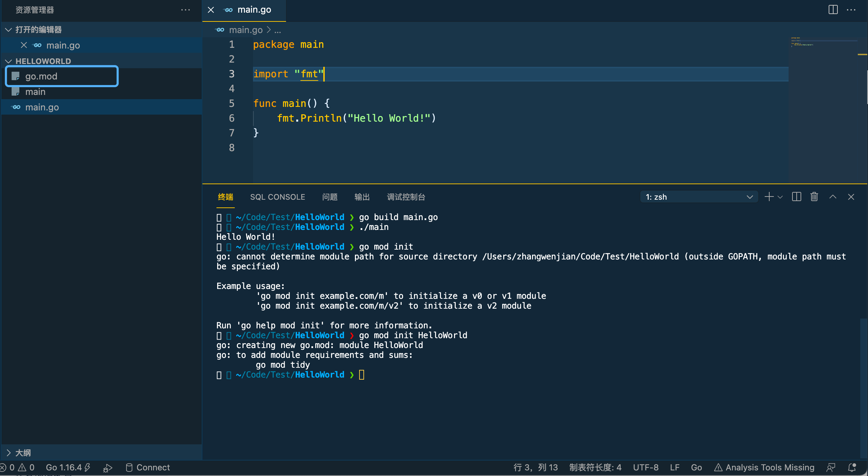
Task: Switch to the 问题 problems tab
Action: (330, 197)
